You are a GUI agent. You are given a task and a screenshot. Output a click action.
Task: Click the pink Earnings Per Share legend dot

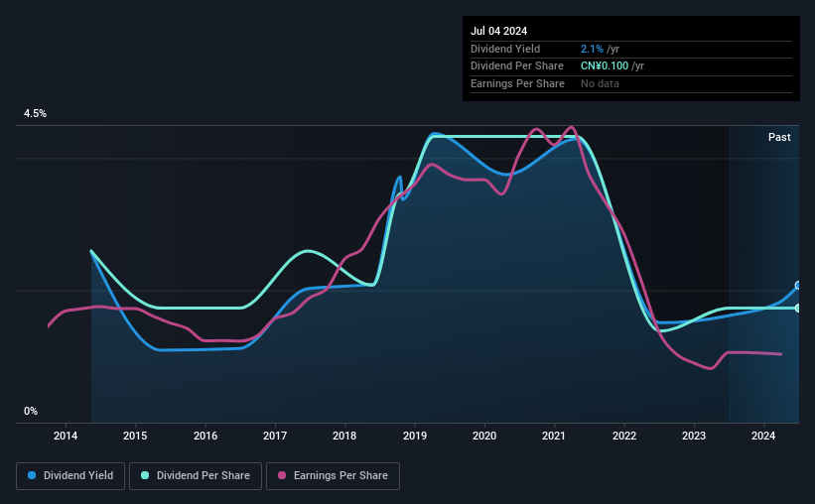coord(282,475)
